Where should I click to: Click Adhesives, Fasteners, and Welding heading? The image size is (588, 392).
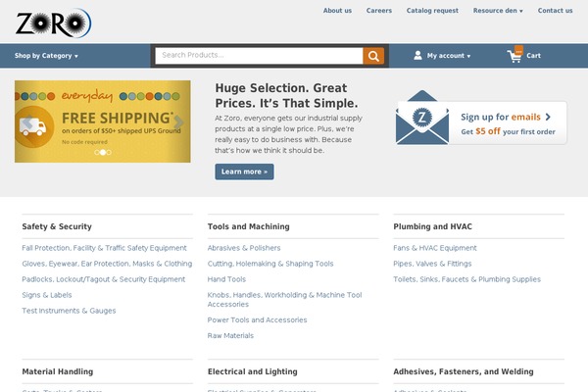464,371
